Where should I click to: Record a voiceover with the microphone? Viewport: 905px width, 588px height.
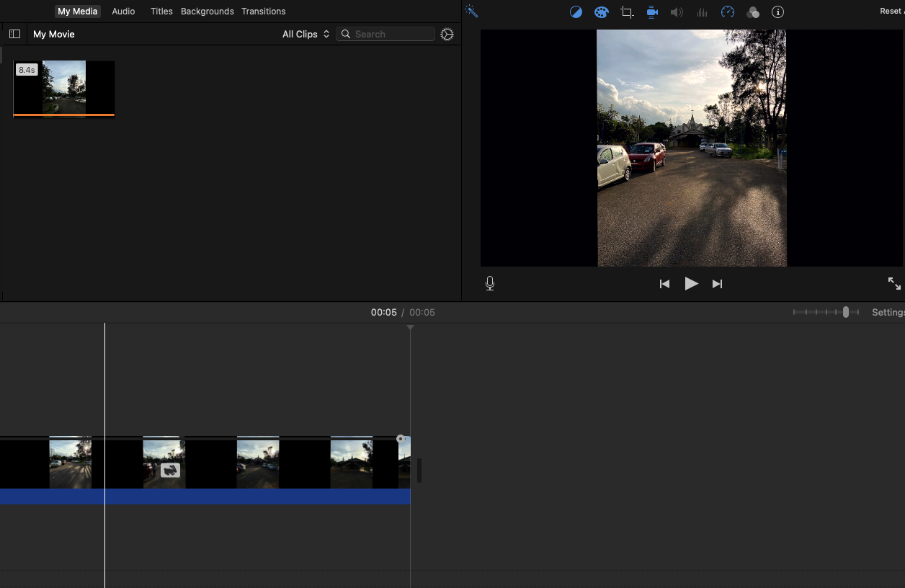[490, 284]
